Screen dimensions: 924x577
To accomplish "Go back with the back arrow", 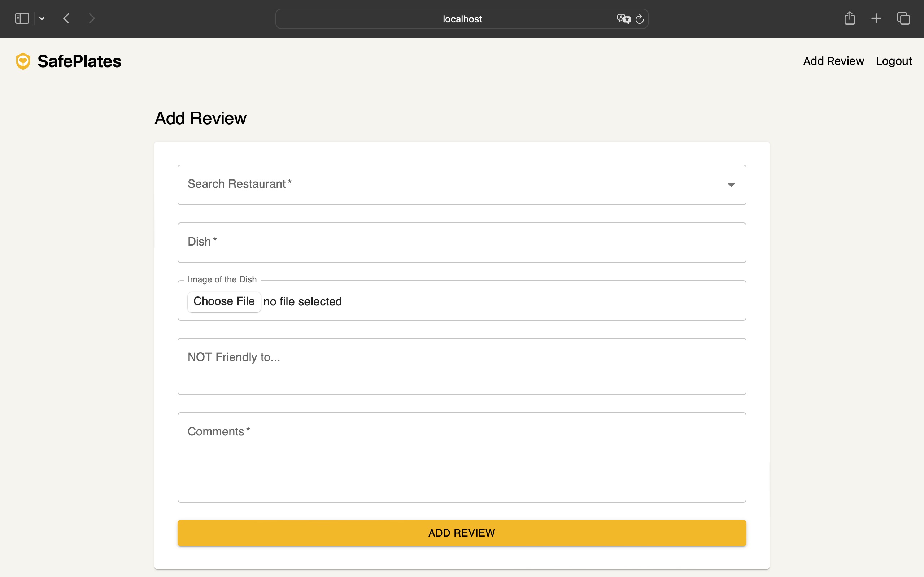I will coord(66,18).
